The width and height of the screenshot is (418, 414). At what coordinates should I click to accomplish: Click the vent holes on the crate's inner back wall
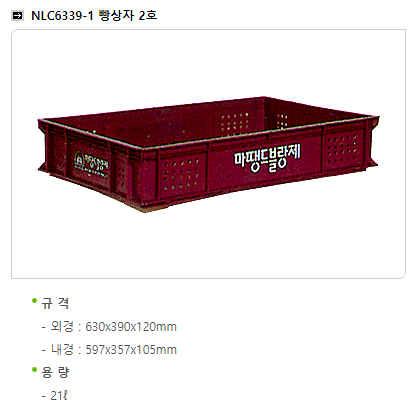[235, 123]
